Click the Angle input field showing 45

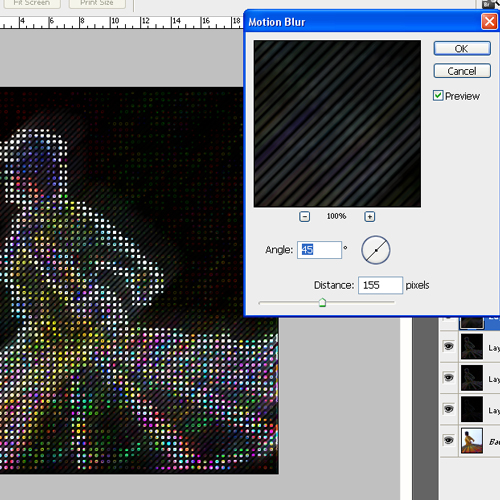coord(319,250)
